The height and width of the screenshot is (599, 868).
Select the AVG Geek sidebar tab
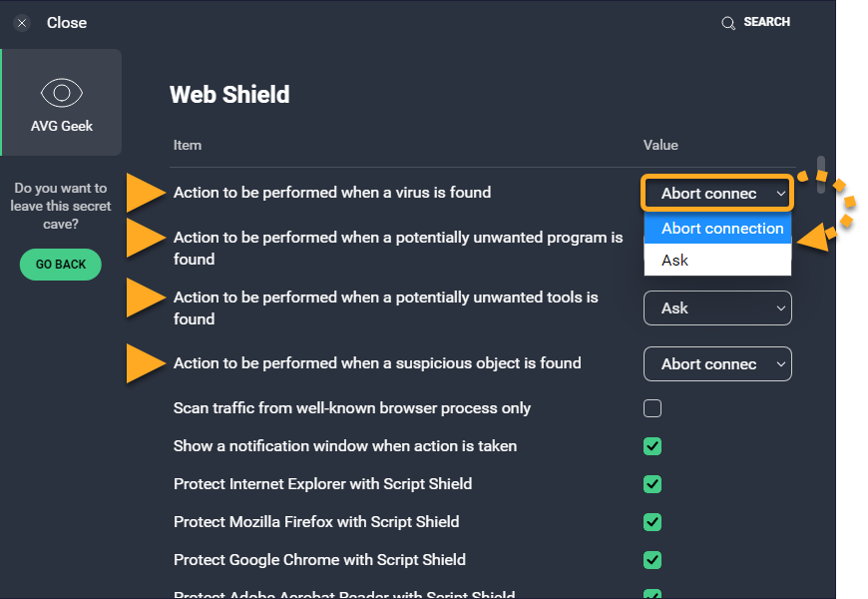[61, 103]
